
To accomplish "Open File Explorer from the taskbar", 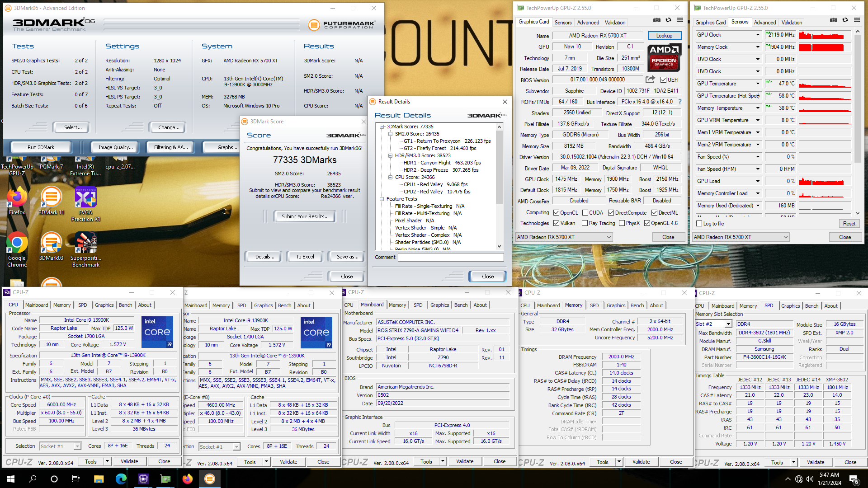I will coord(99,479).
